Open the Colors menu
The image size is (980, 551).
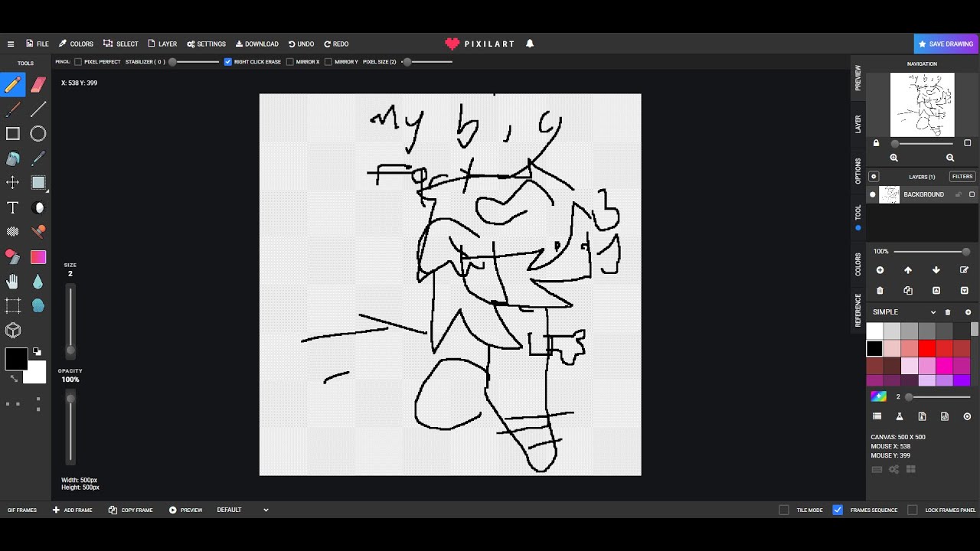(76, 44)
